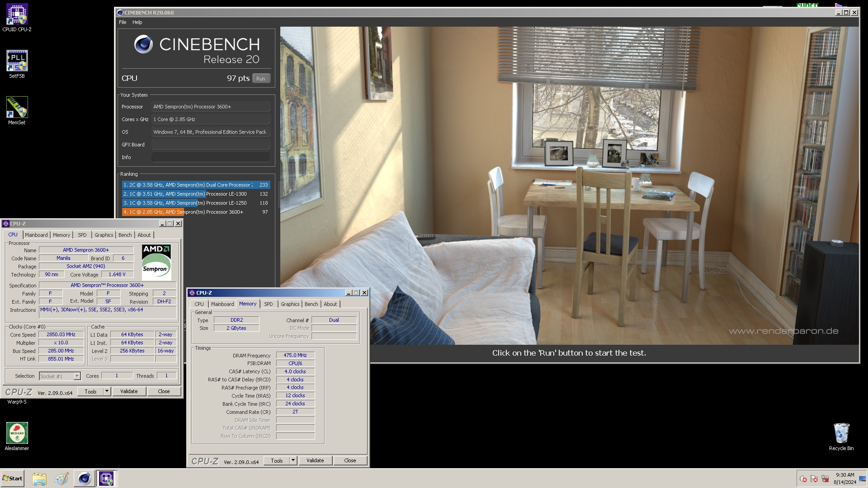Click the Bus Speed 285.00 MHz value
Viewport: 868px width, 488px height.
coord(61,351)
